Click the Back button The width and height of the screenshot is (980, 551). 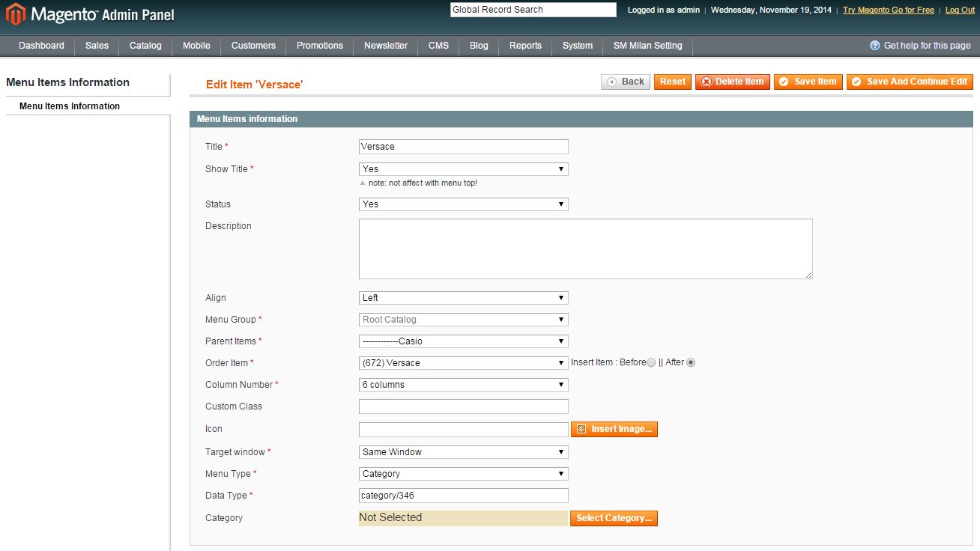click(626, 82)
